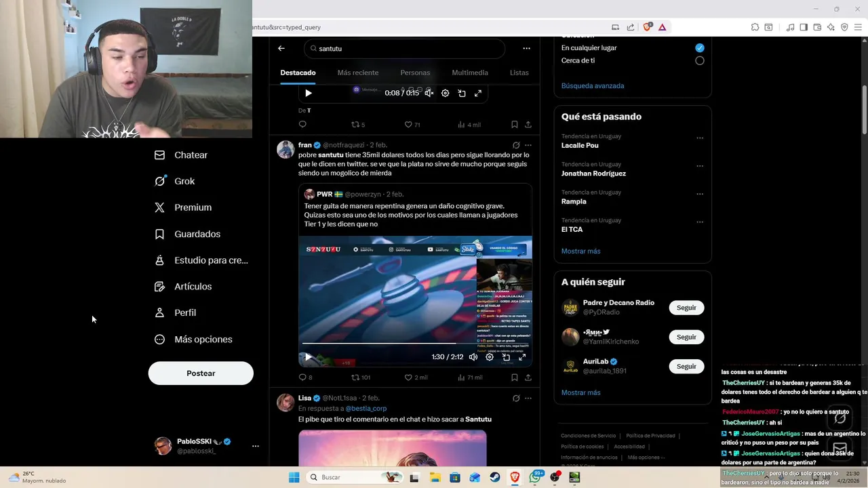Screen dimensions: 868x488
Task: Open File Explorer from the taskbar
Action: click(435, 477)
